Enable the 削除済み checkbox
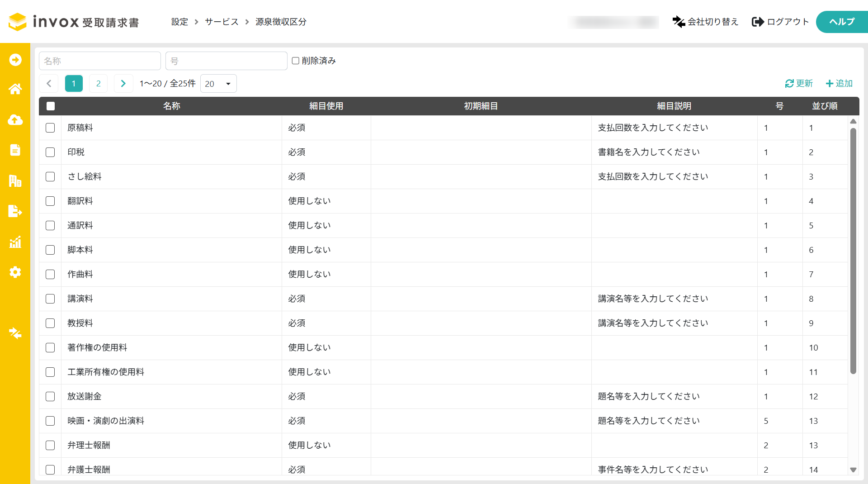 (296, 61)
